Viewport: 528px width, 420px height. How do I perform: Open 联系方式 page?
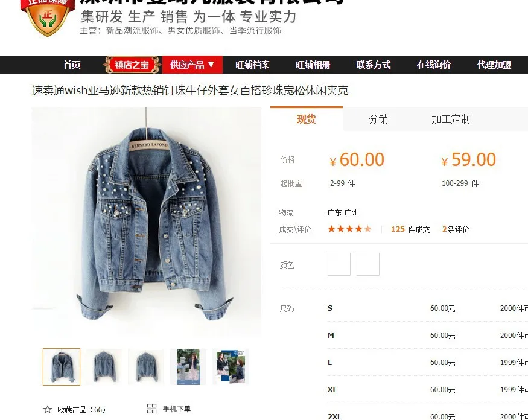(x=374, y=65)
